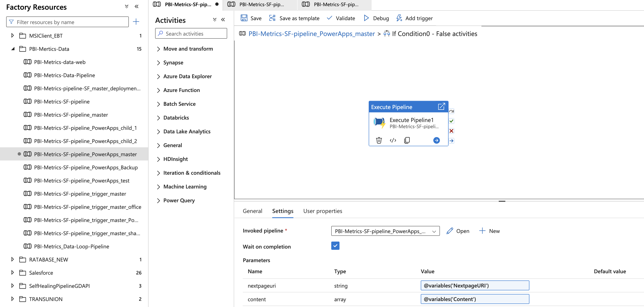
Task: Click the Validate checkmark icon
Action: click(329, 18)
